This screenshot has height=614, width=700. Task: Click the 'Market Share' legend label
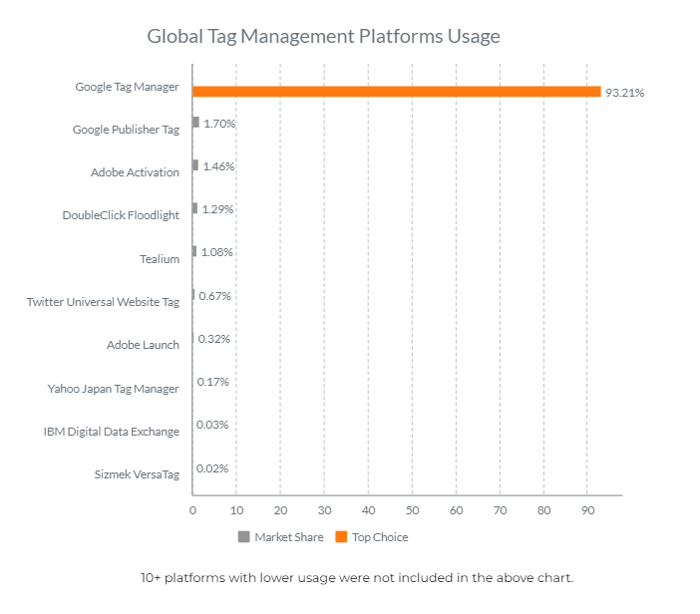(x=289, y=537)
